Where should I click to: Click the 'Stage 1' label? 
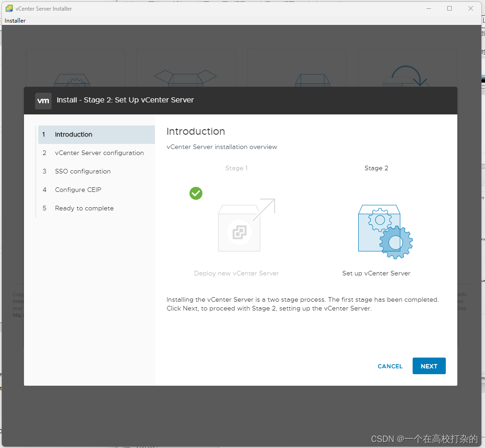coord(237,168)
